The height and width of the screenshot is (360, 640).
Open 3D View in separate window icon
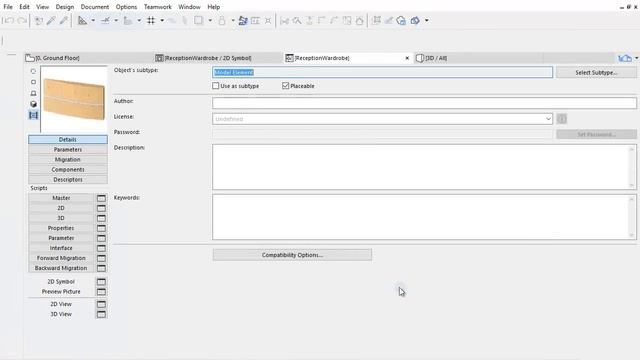(101, 314)
